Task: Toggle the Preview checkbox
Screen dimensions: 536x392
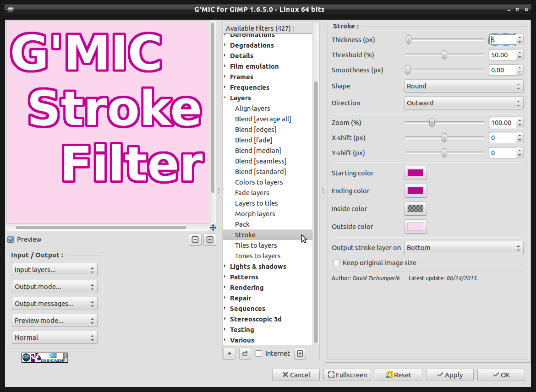Action: pos(11,240)
